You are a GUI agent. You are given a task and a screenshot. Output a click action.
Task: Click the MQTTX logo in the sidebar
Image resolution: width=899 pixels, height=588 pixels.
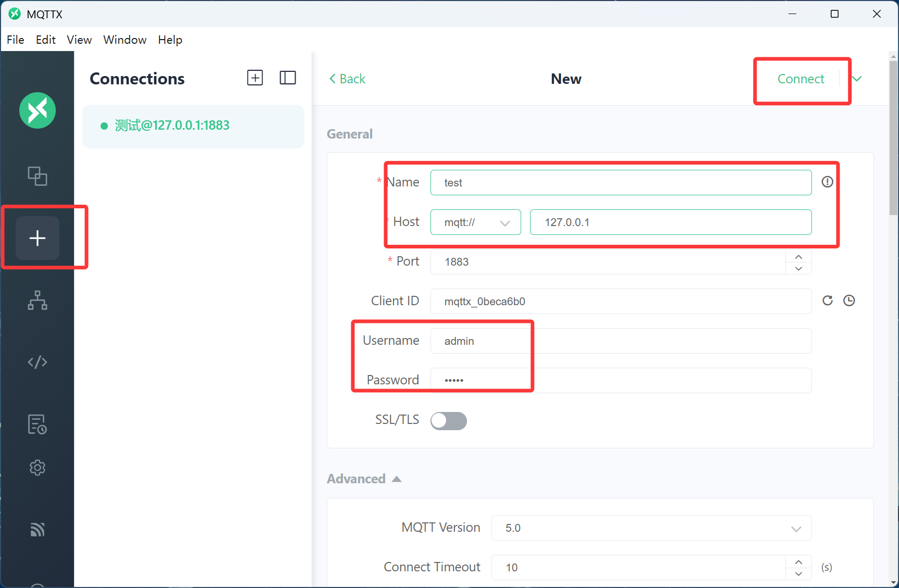pos(38,110)
